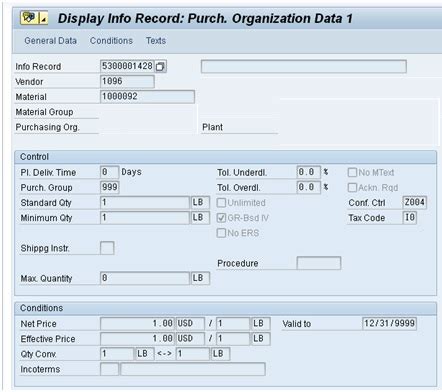Click the Tol. Overdl. percentage field
This screenshot has width=442, height=392.
(x=309, y=187)
